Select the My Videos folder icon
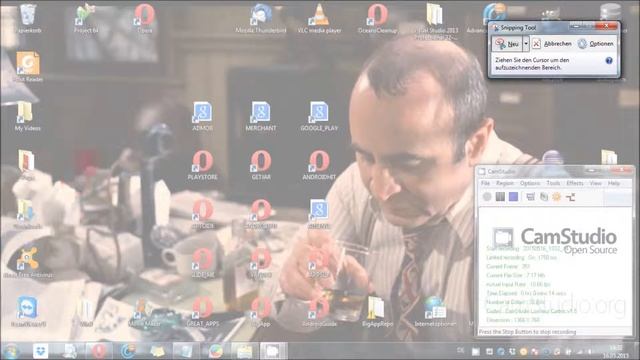This screenshot has height=360, width=640. click(27, 116)
